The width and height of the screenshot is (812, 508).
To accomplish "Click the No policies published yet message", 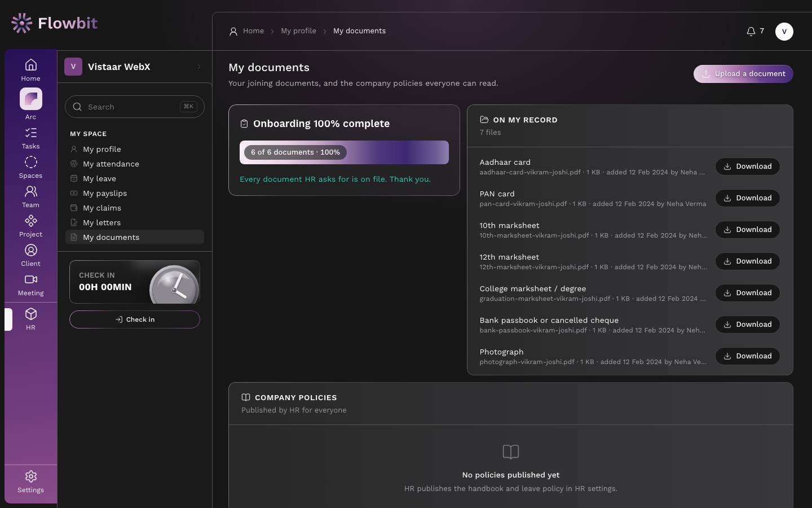I will (511, 475).
